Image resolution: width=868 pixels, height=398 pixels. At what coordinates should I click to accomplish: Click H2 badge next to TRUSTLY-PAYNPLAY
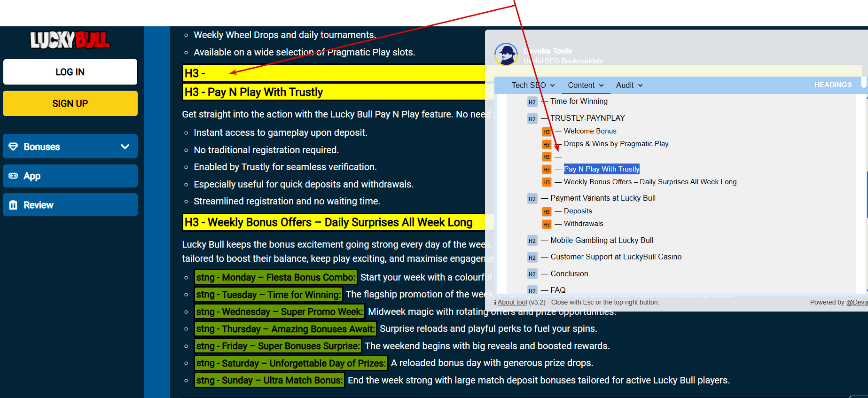click(x=532, y=119)
